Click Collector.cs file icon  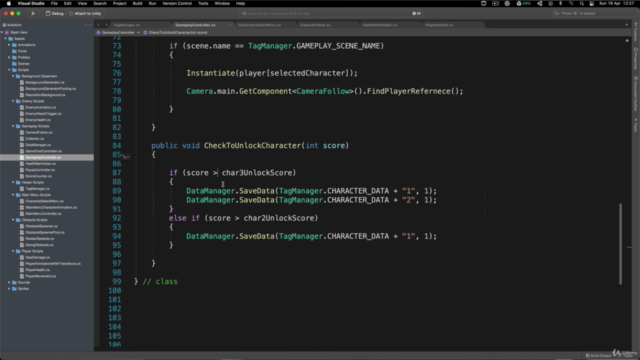coord(22,139)
